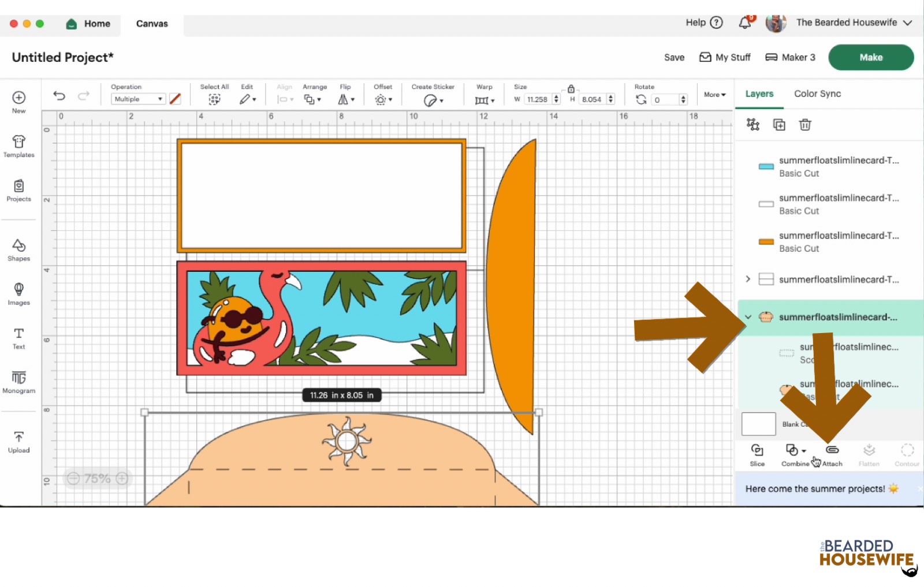Click the Upload tool

(x=18, y=440)
